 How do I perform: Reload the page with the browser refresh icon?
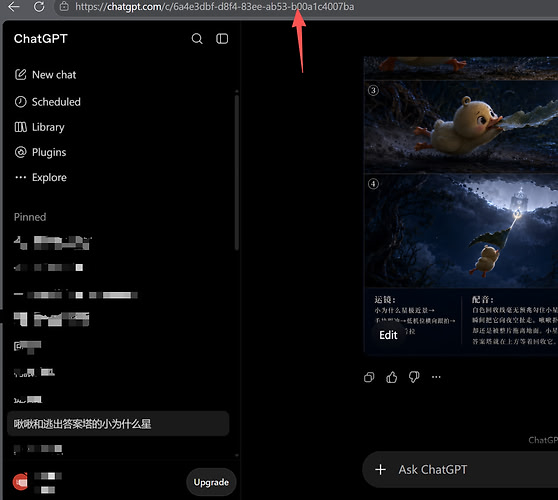click(39, 6)
